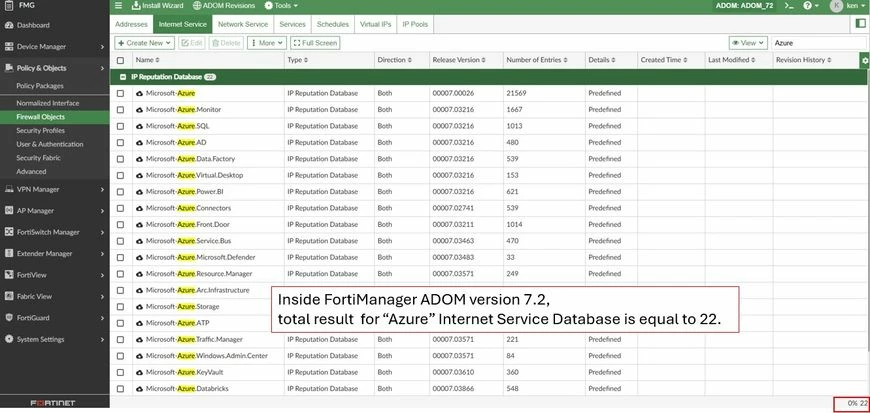Check the Microsoft-Azure.Monitor row checkbox
Viewport: 870px width, 413px height.
pos(120,110)
